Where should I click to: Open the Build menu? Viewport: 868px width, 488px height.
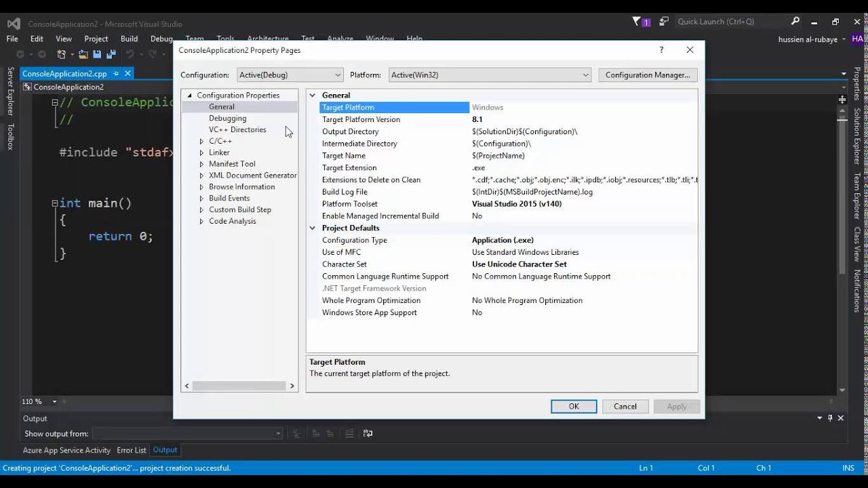point(129,39)
